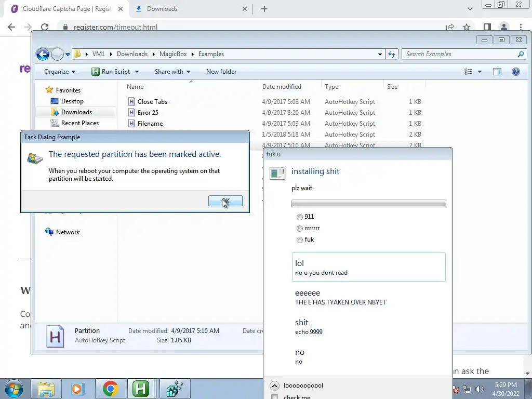Click the progress bar under plz wait
This screenshot has height=399, width=532.
click(368, 203)
